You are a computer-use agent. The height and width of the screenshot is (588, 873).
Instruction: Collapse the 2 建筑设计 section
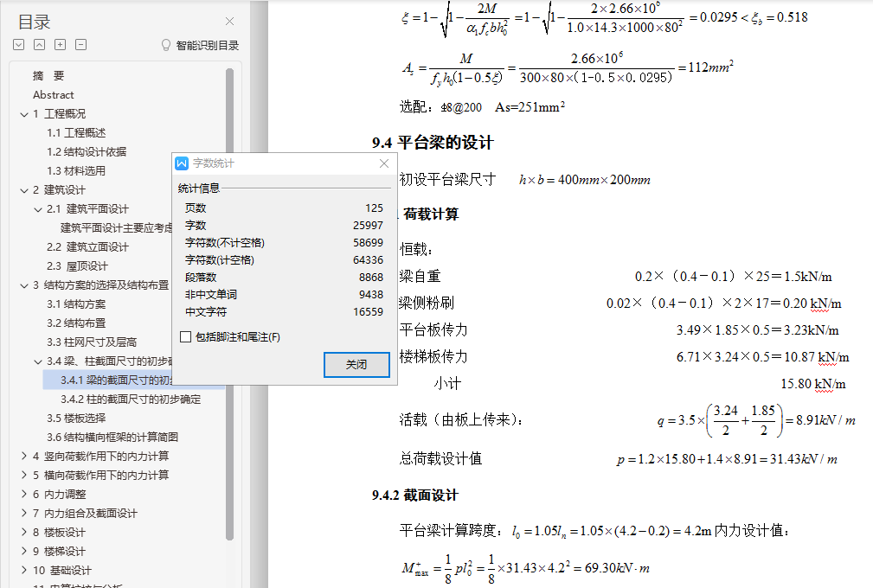click(24, 190)
